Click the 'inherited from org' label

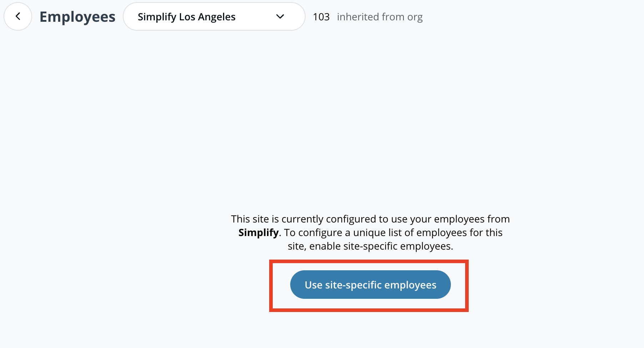[x=379, y=17]
